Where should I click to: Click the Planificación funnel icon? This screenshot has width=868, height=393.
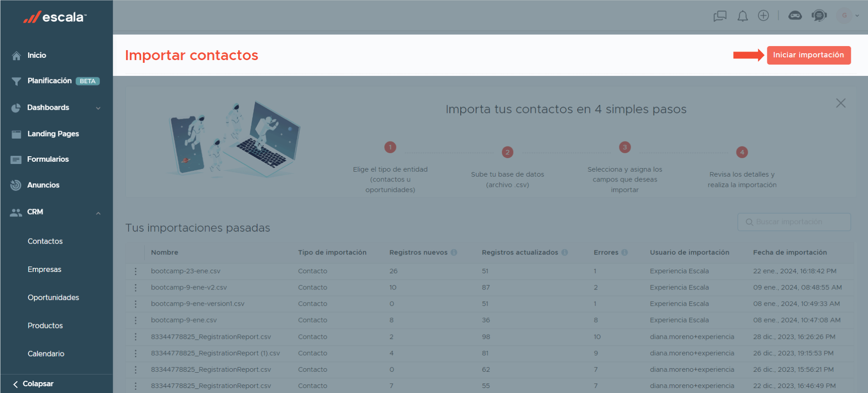[x=16, y=81]
